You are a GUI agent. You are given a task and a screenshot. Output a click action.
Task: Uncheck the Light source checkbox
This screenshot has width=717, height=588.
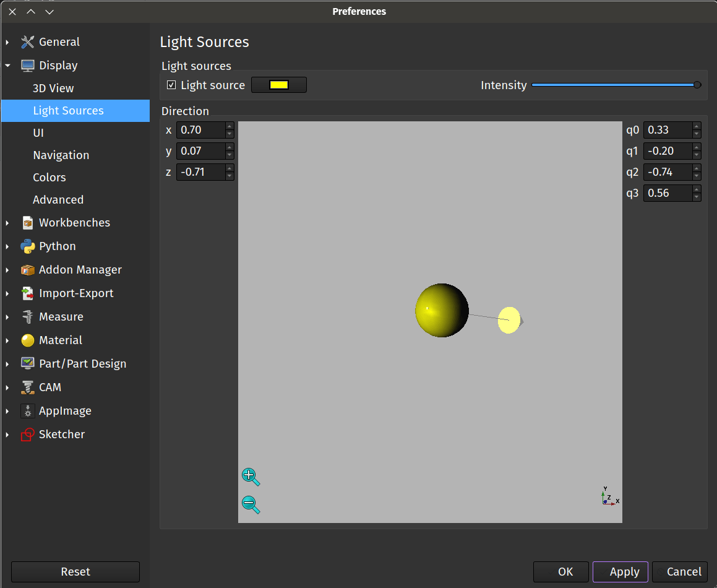(171, 85)
